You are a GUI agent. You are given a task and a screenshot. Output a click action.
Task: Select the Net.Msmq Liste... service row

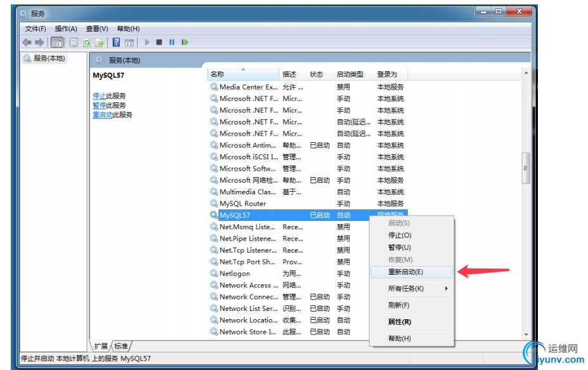pyautogui.click(x=289, y=227)
